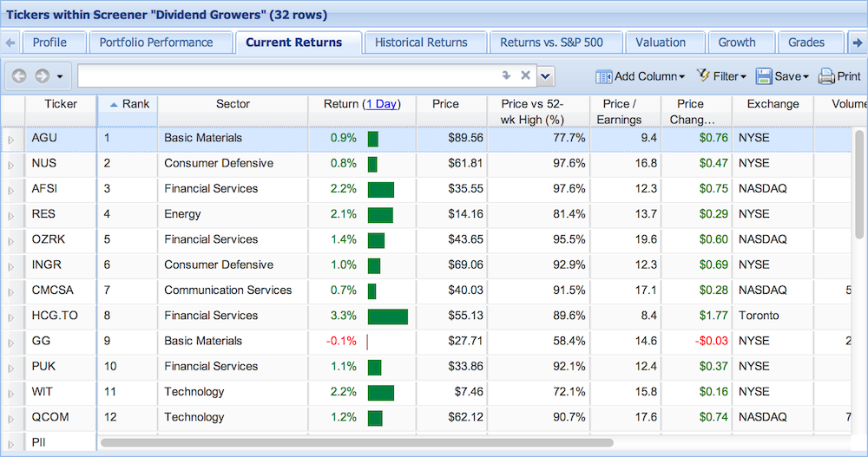
Task: Go back with the toolbar back arrow
Action: [x=19, y=75]
